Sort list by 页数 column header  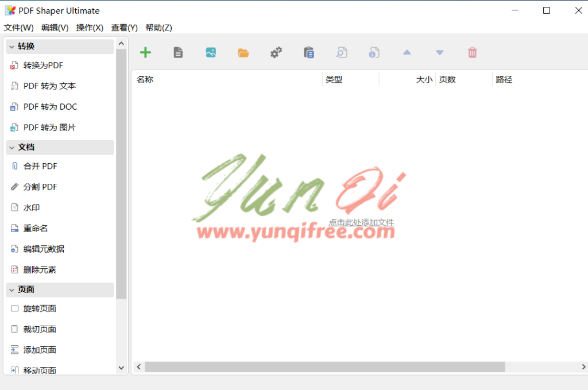464,79
